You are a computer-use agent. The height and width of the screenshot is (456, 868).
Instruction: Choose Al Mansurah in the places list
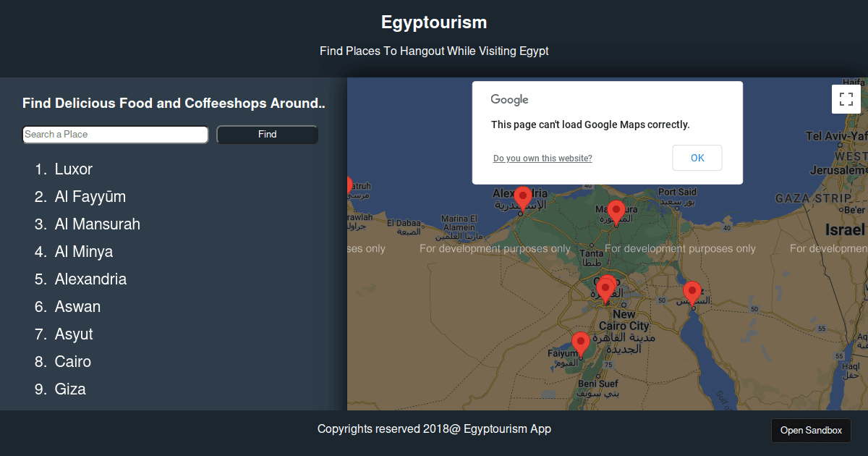pyautogui.click(x=98, y=224)
